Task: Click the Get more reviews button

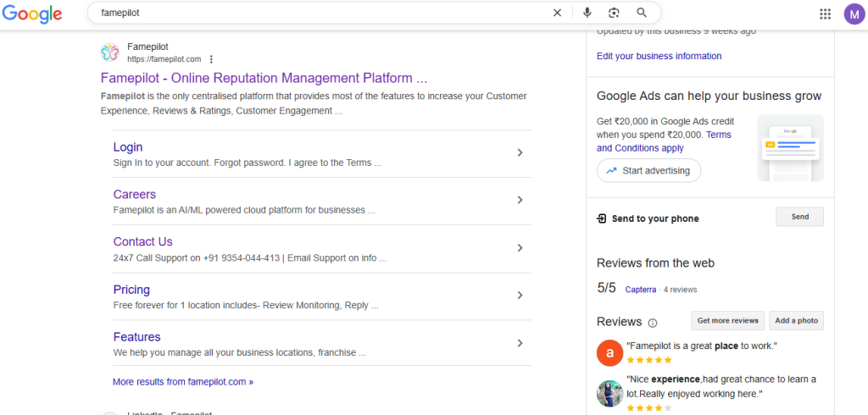Action: 728,320
